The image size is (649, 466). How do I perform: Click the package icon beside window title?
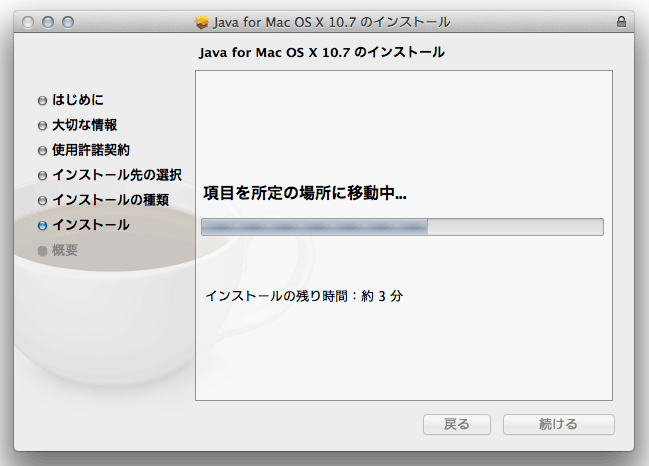coord(202,22)
